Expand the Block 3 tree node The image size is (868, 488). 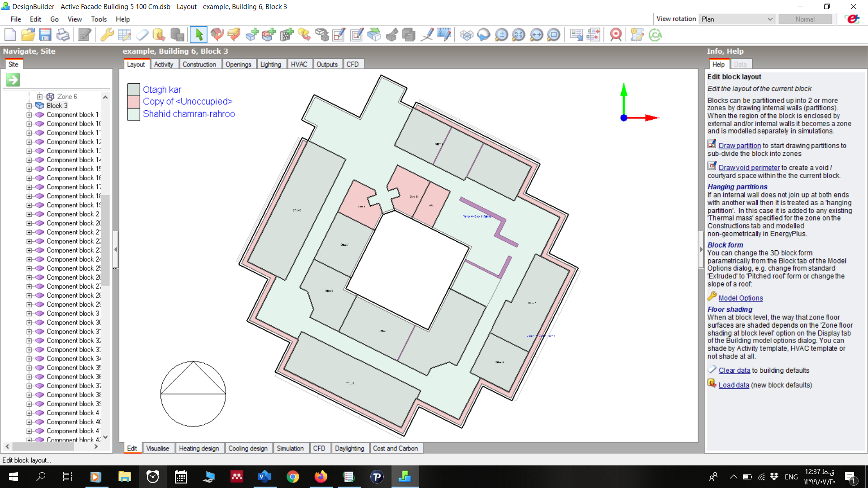pyautogui.click(x=29, y=106)
